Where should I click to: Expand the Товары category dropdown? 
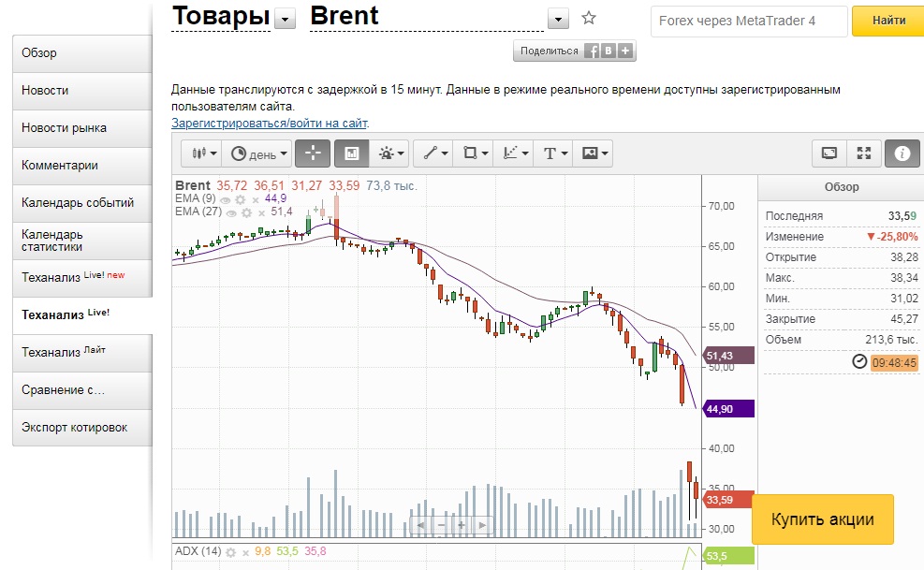285,20
